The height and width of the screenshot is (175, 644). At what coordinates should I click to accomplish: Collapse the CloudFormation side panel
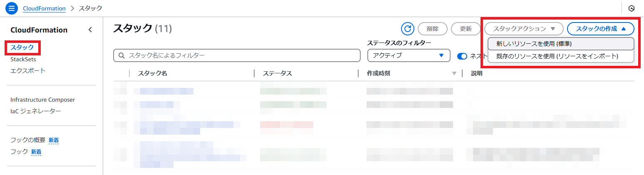[90, 30]
